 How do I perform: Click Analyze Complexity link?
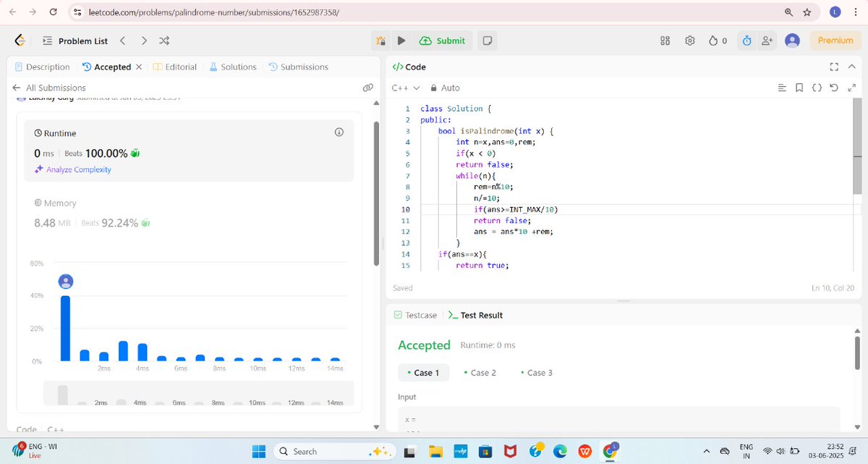tap(73, 169)
